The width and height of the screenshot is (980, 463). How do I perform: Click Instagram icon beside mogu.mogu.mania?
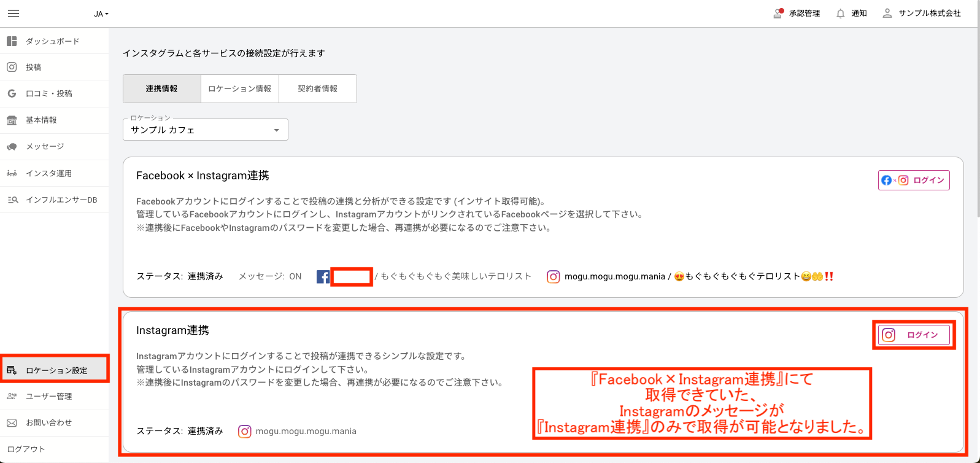244,432
